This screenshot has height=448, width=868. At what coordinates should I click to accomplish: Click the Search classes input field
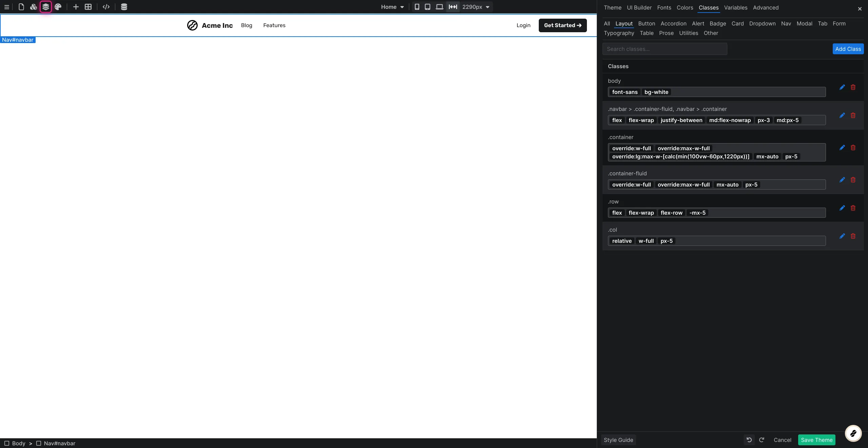665,49
